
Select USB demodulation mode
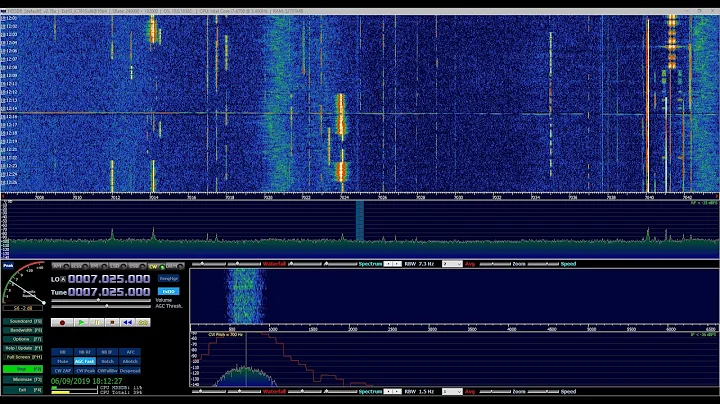[137, 266]
